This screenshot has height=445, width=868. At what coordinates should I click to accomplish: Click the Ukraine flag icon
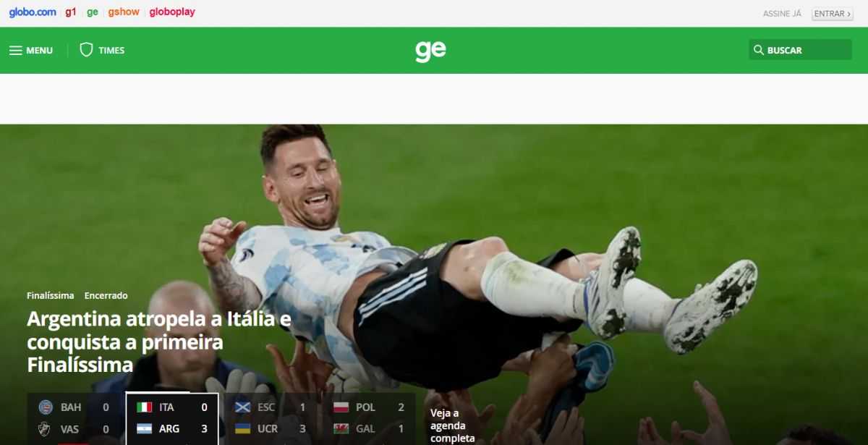click(242, 429)
